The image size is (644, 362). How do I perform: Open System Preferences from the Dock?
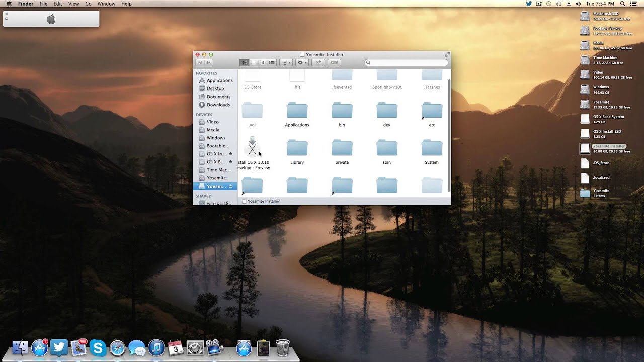coord(195,347)
